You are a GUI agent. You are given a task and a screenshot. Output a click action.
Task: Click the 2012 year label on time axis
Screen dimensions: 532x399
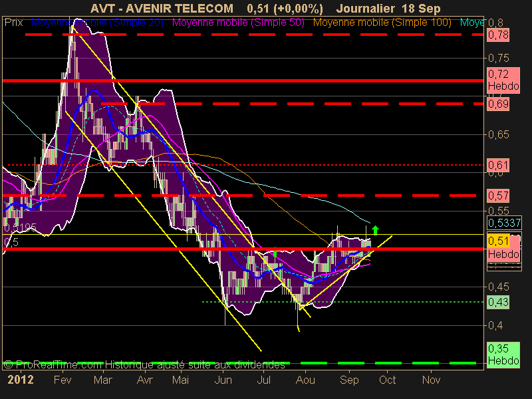pos(21,380)
